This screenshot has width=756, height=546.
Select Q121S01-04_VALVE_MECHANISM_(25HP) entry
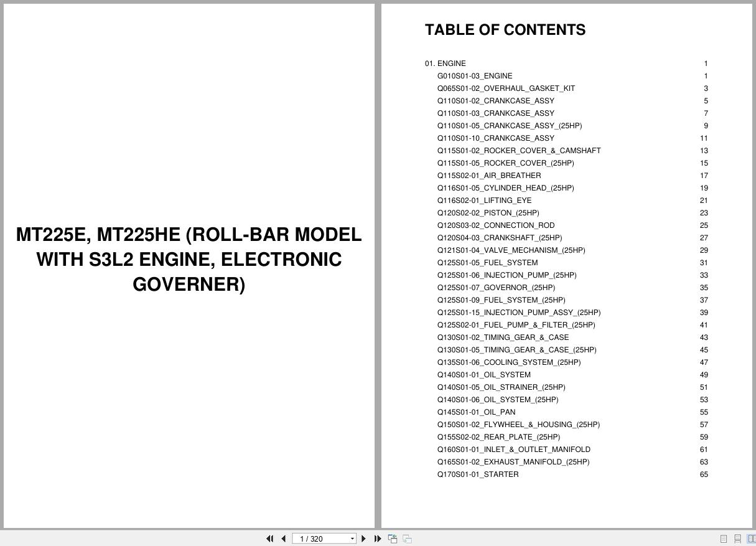click(x=511, y=250)
